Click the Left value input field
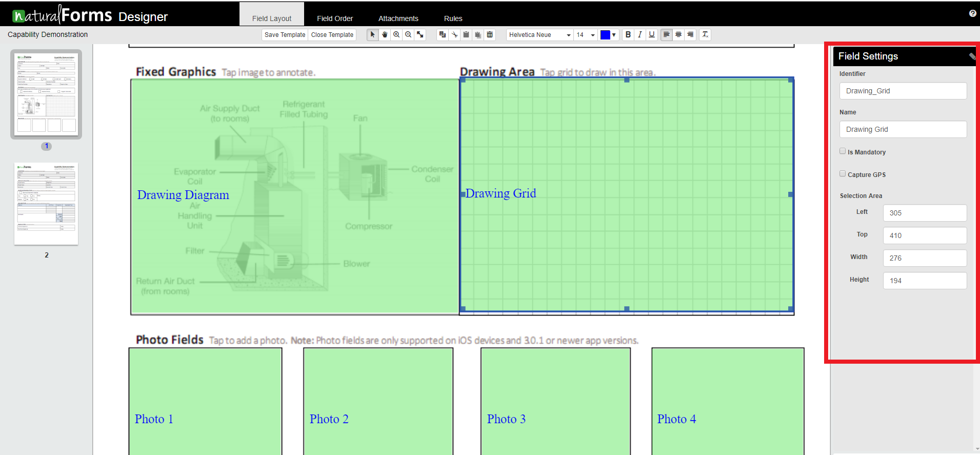 (x=925, y=213)
